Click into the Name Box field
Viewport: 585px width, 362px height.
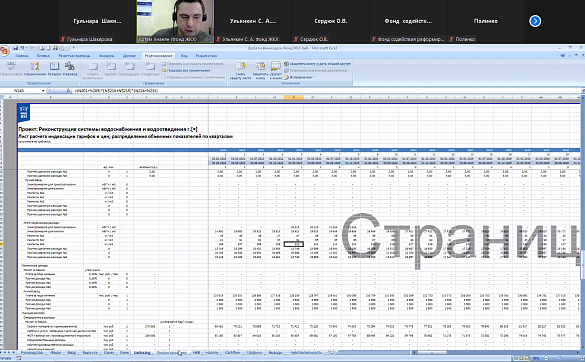click(x=21, y=91)
